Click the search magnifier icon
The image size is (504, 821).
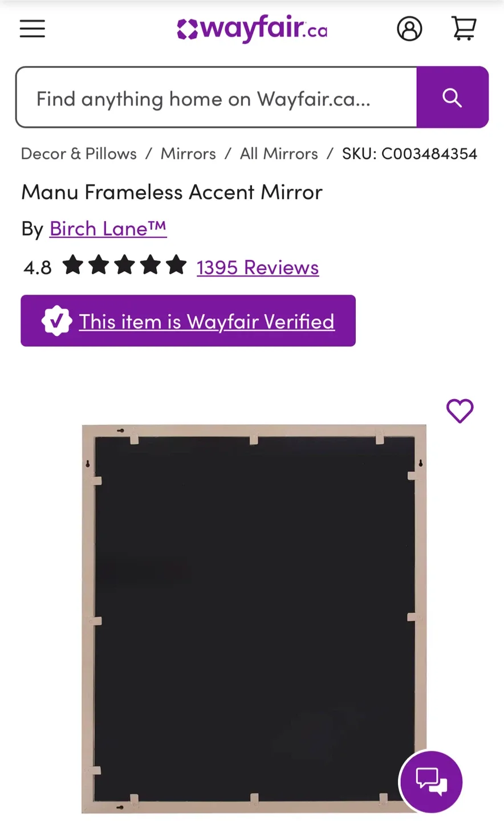[452, 97]
